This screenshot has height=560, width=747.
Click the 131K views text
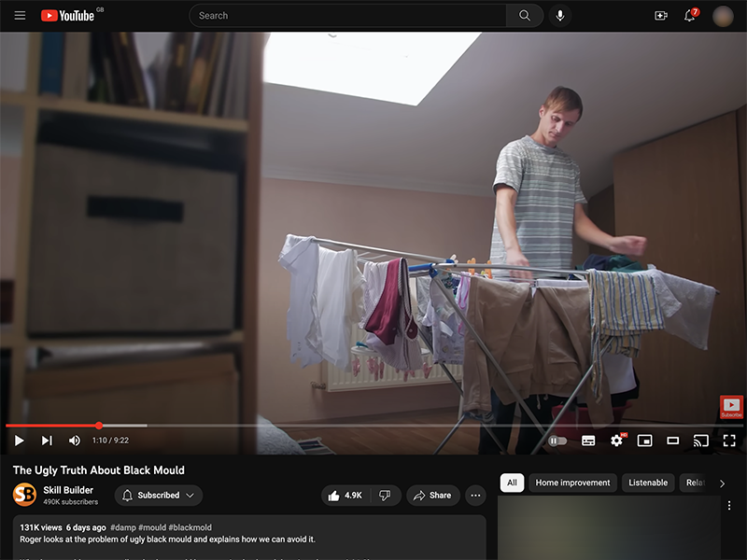41,527
